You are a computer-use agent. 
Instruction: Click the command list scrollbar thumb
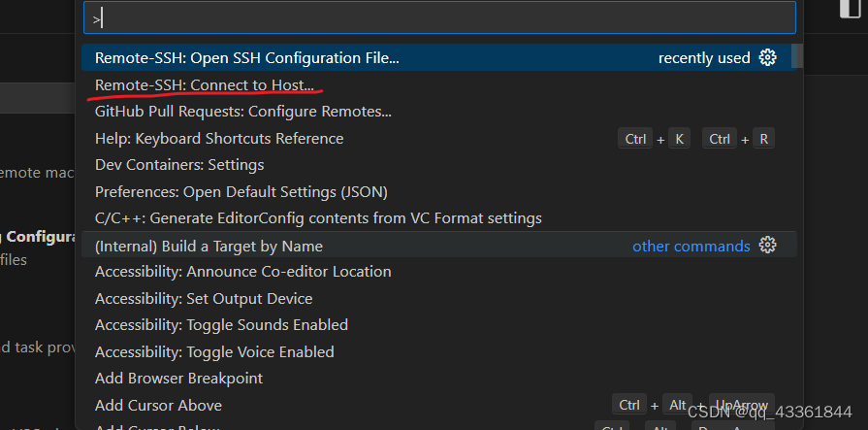click(797, 56)
